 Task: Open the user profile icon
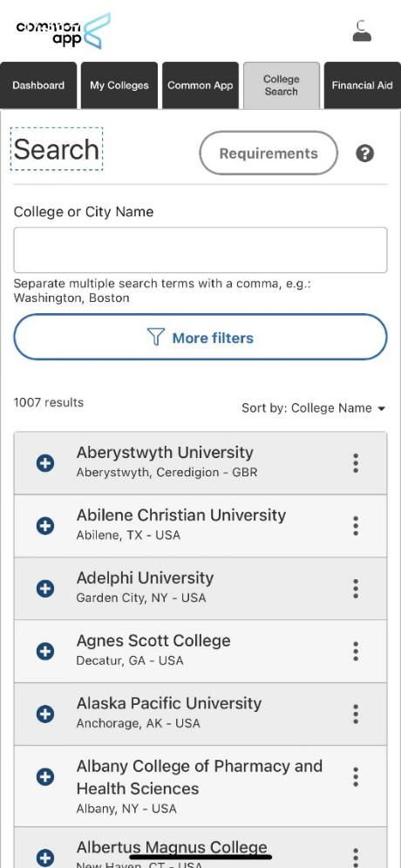click(x=362, y=31)
